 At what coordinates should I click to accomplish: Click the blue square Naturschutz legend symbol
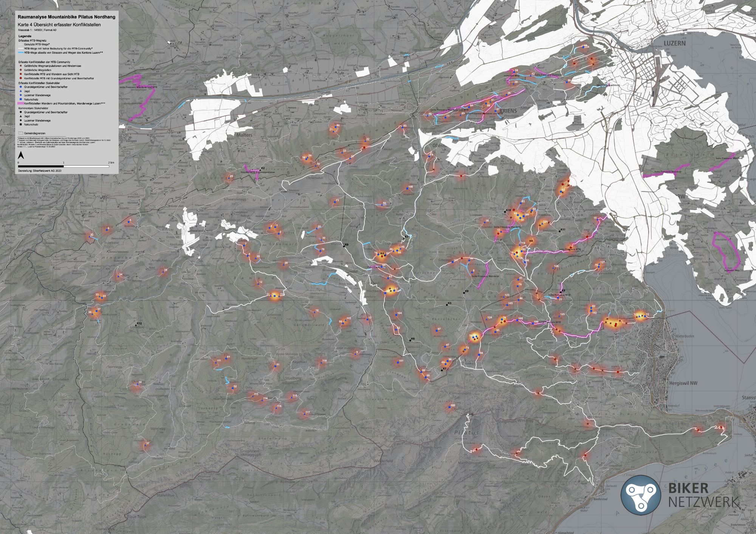[x=21, y=99]
